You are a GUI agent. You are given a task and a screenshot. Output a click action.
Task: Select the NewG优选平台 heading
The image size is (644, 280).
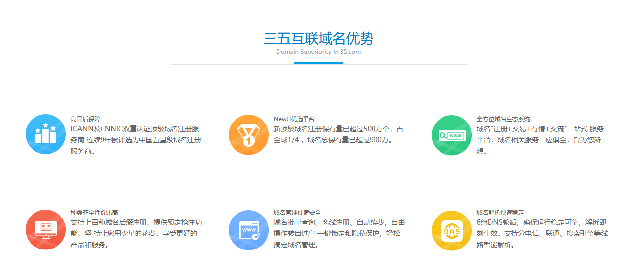(294, 119)
